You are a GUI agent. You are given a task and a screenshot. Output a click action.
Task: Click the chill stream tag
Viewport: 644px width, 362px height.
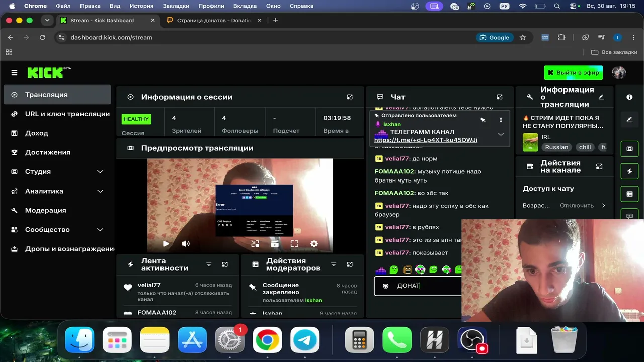coord(585,147)
